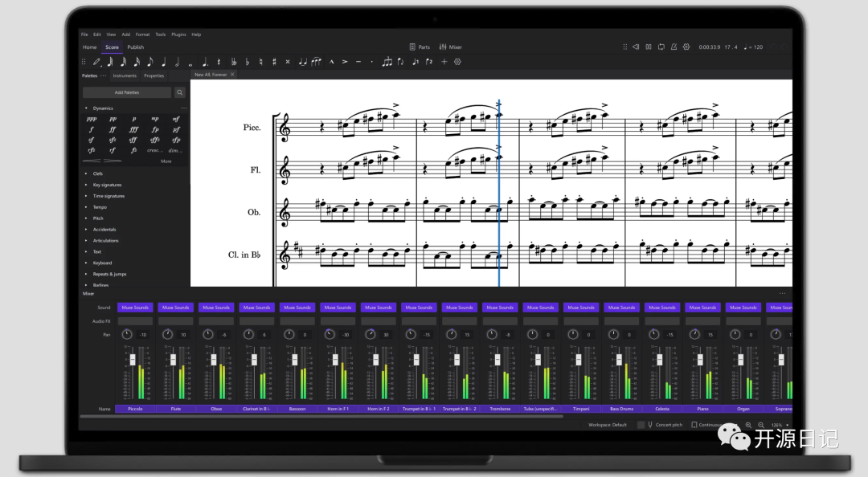This screenshot has height=477, width=868.
Task: Toggle loop playback
Action: 661,47
